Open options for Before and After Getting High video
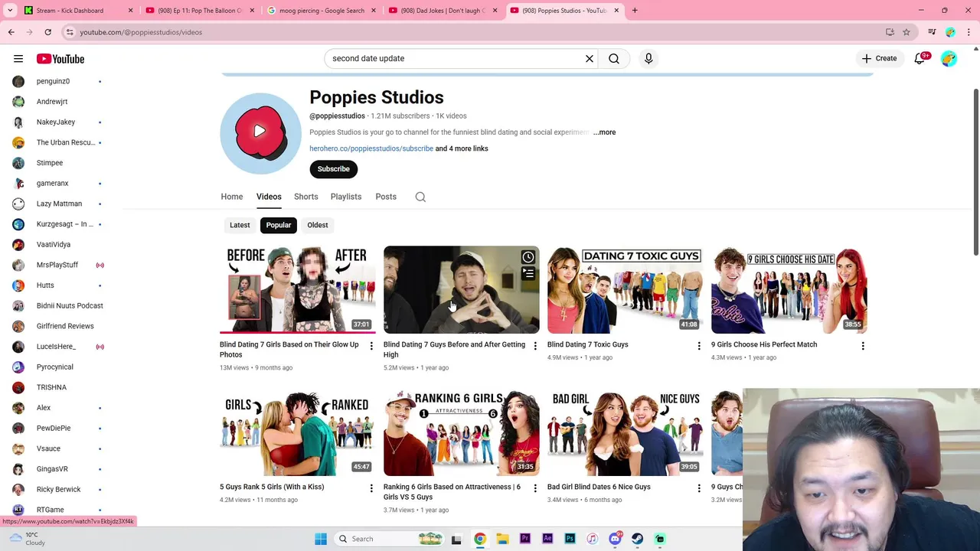This screenshot has width=980, height=551. pos(535,346)
